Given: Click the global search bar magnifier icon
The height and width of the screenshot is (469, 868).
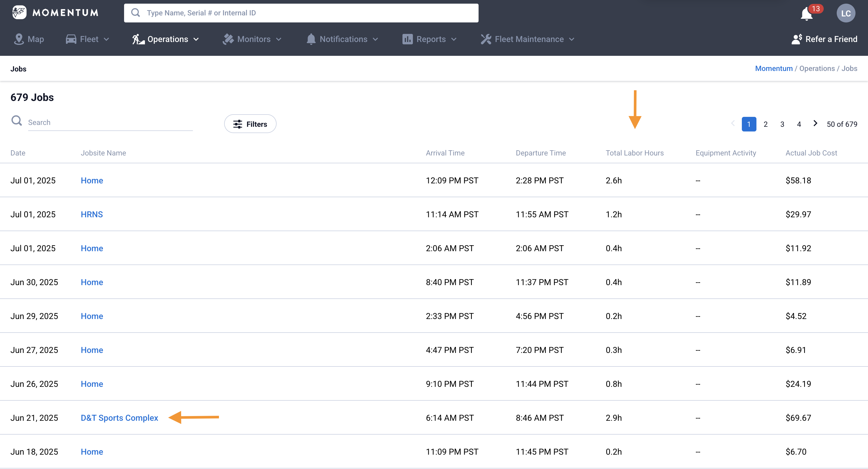Looking at the screenshot, I should pyautogui.click(x=136, y=13).
